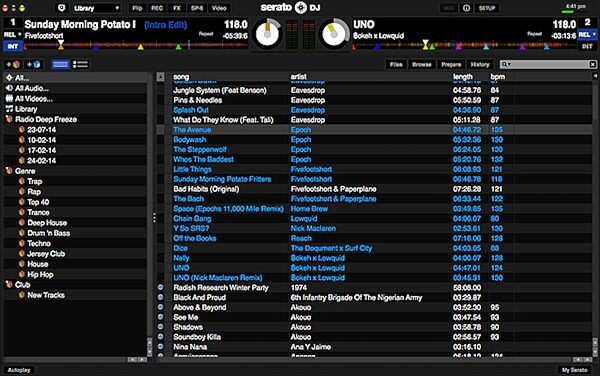Open the Video panel
Image resolution: width=600 pixels, height=376 pixels.
click(x=219, y=8)
